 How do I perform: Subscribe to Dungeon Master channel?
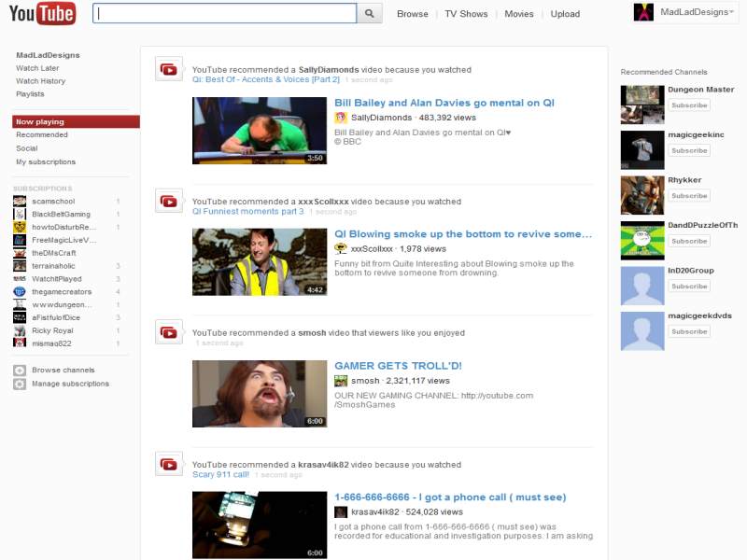[689, 105]
